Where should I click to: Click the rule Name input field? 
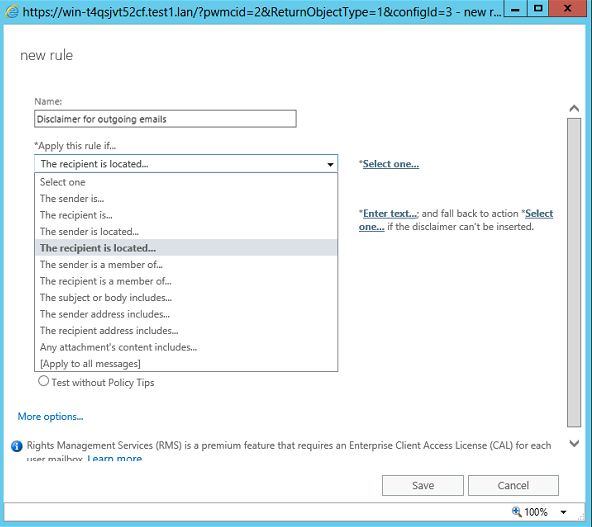point(165,119)
